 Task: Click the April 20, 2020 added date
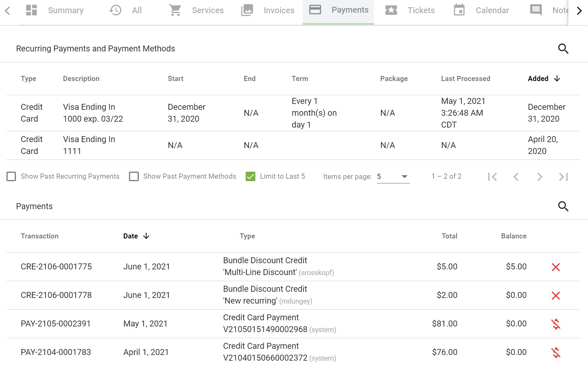[543, 145]
